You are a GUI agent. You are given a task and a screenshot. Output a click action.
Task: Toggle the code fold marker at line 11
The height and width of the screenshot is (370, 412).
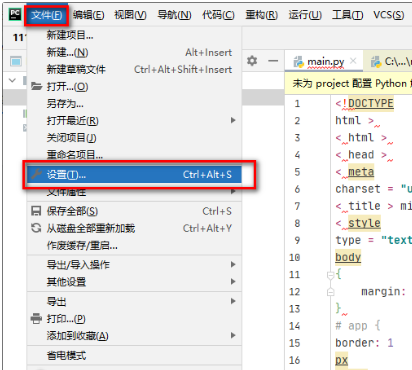click(330, 275)
